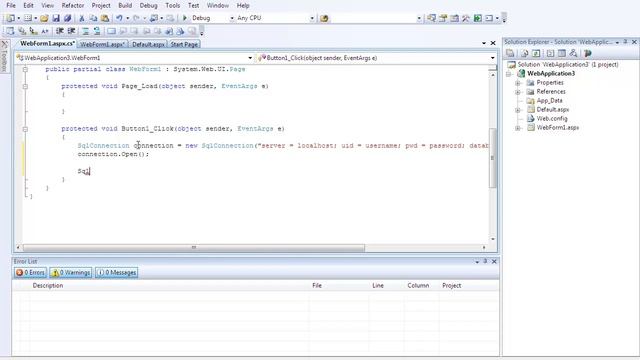Collapse the Page_Load method outline

point(25,87)
